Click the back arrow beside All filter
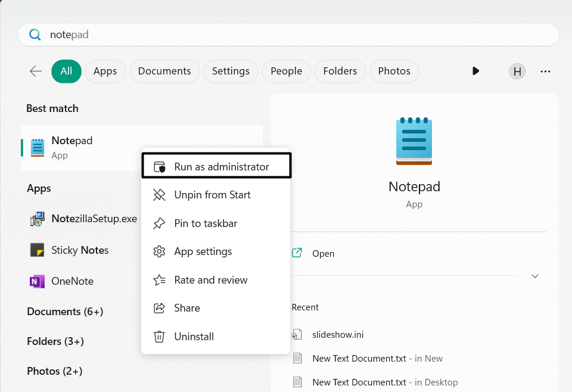Viewport: 572px width, 392px height. [36, 71]
